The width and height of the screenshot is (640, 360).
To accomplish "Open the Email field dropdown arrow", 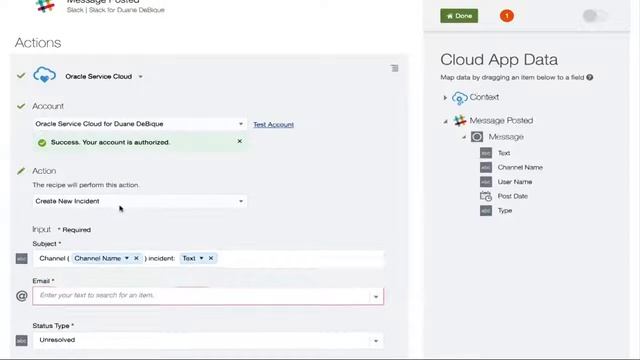I will click(376, 297).
